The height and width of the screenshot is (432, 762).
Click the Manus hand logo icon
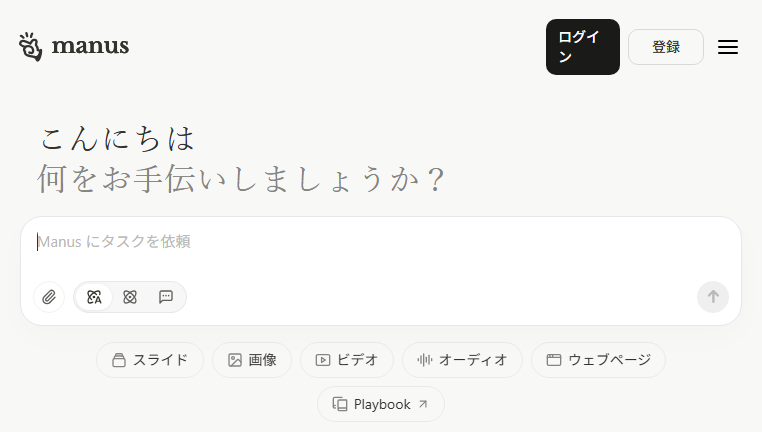tap(31, 47)
